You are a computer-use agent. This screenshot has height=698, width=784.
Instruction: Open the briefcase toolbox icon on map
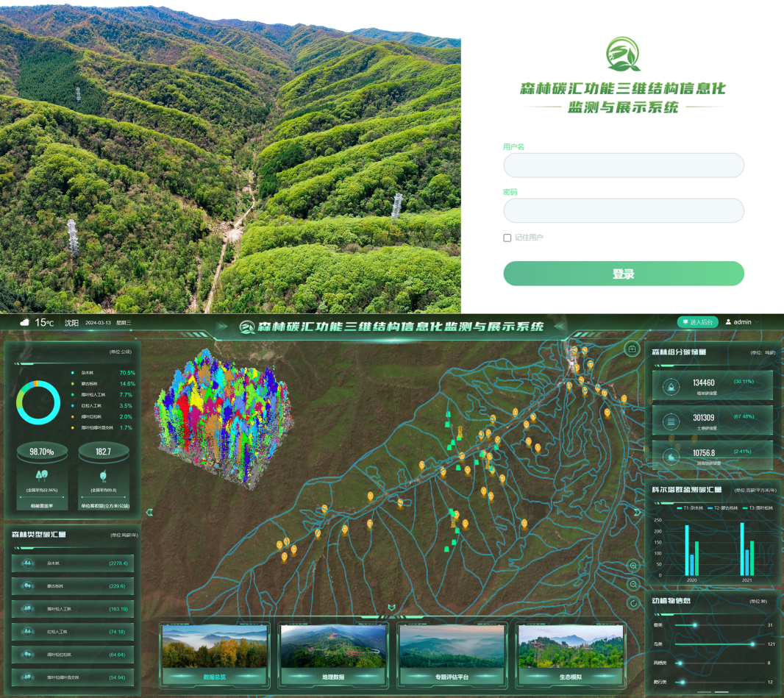[632, 349]
